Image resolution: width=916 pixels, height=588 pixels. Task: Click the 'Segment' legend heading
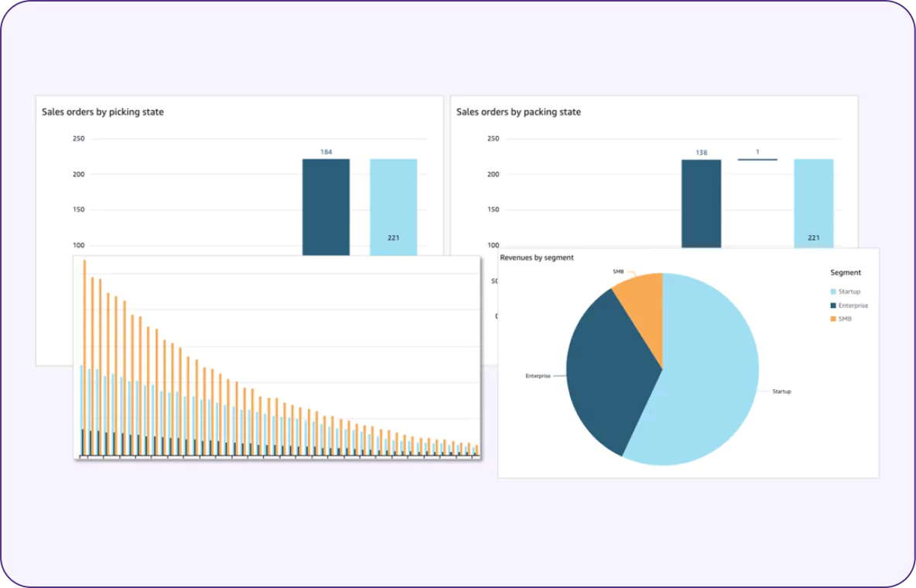(x=846, y=273)
